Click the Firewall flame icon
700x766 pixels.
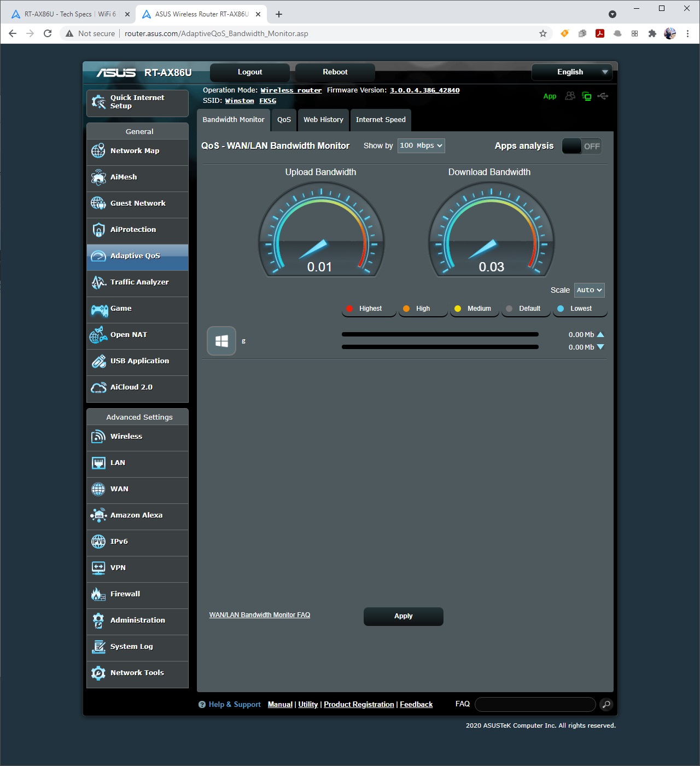point(98,594)
